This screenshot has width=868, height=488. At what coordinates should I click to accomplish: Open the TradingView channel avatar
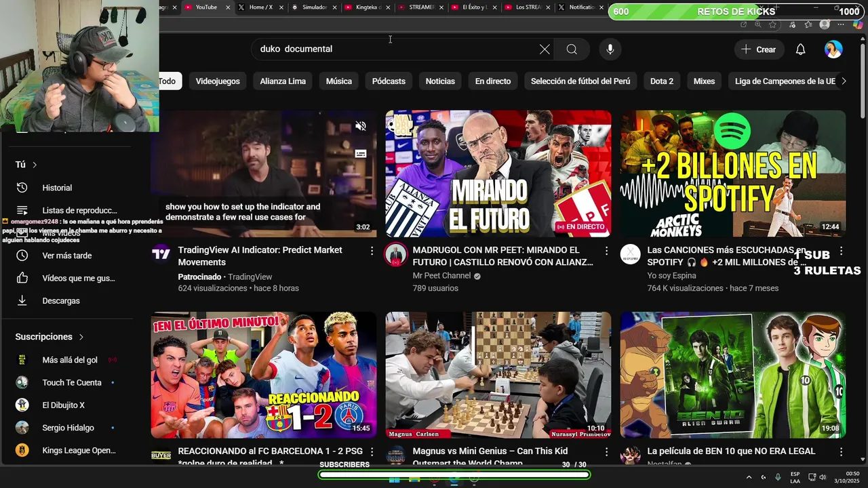point(161,254)
